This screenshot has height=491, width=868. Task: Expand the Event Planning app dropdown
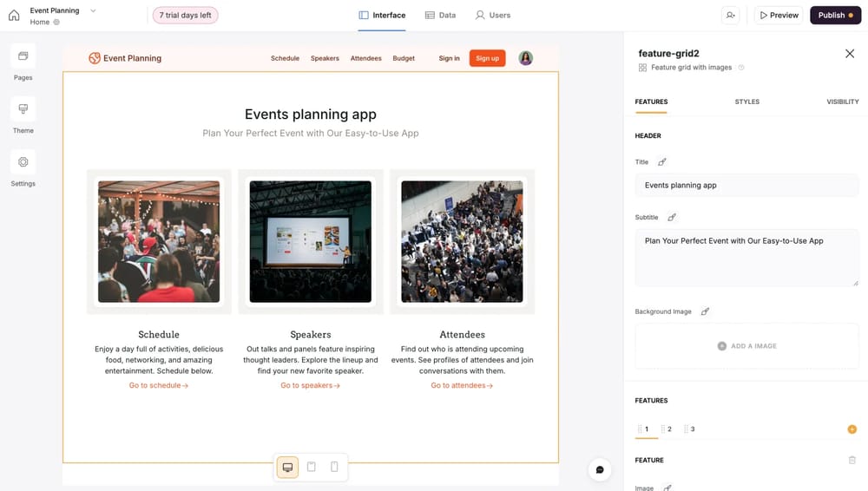point(93,10)
